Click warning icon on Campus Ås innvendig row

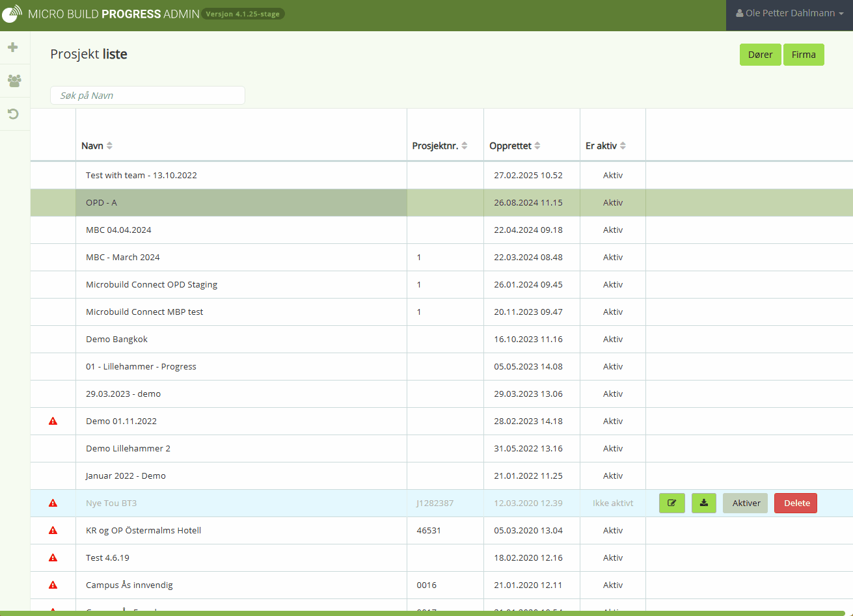pos(53,585)
